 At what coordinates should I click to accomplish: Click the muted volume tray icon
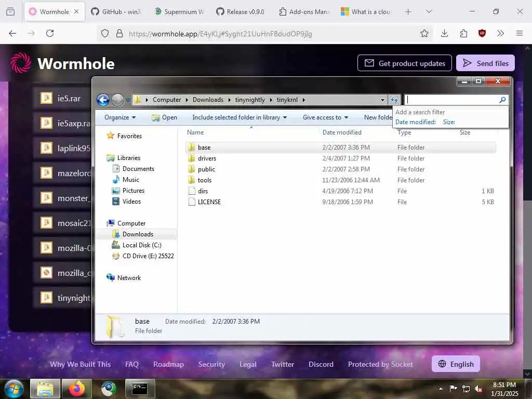tap(478, 389)
